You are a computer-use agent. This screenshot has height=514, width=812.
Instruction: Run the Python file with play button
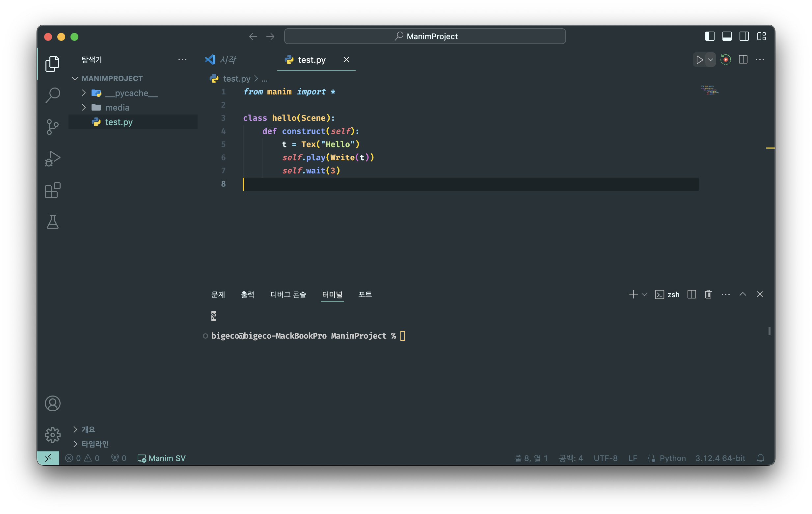click(700, 60)
